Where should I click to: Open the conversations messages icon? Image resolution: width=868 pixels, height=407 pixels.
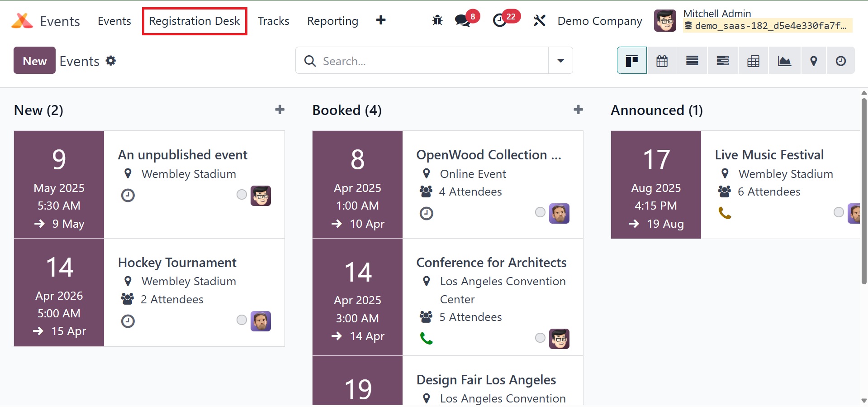point(462,20)
